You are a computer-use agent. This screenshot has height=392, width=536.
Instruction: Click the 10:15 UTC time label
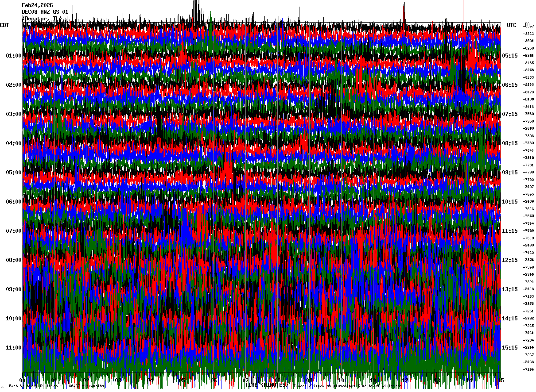pyautogui.click(x=510, y=202)
